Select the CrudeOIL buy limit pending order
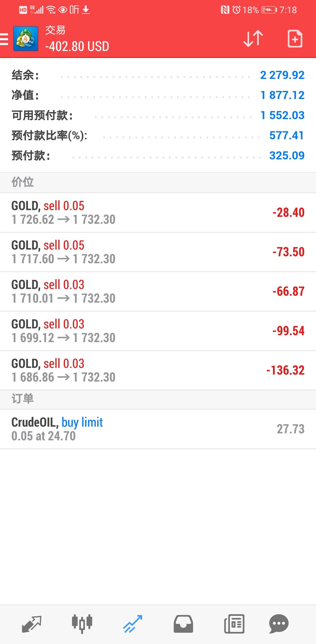This screenshot has width=316, height=644. 158,429
